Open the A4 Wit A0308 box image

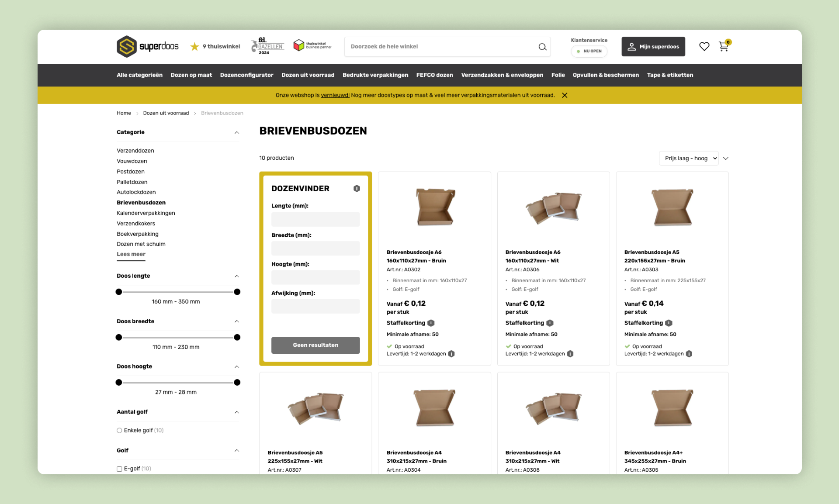click(x=553, y=408)
